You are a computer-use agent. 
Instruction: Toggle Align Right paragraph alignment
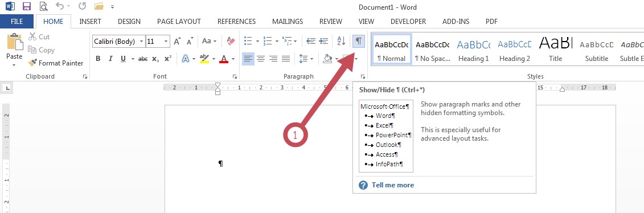[273, 59]
